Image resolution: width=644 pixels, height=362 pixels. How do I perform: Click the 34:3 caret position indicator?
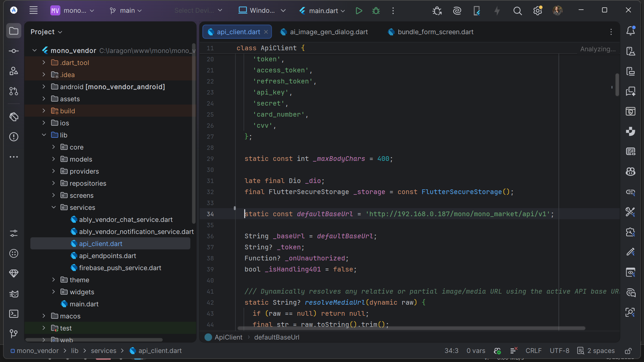point(451,351)
